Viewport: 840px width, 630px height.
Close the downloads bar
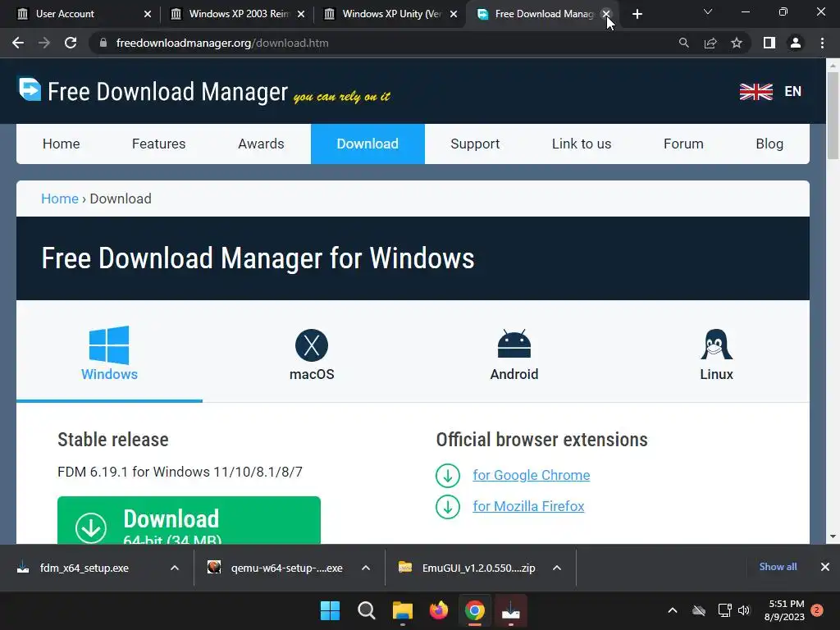click(825, 567)
